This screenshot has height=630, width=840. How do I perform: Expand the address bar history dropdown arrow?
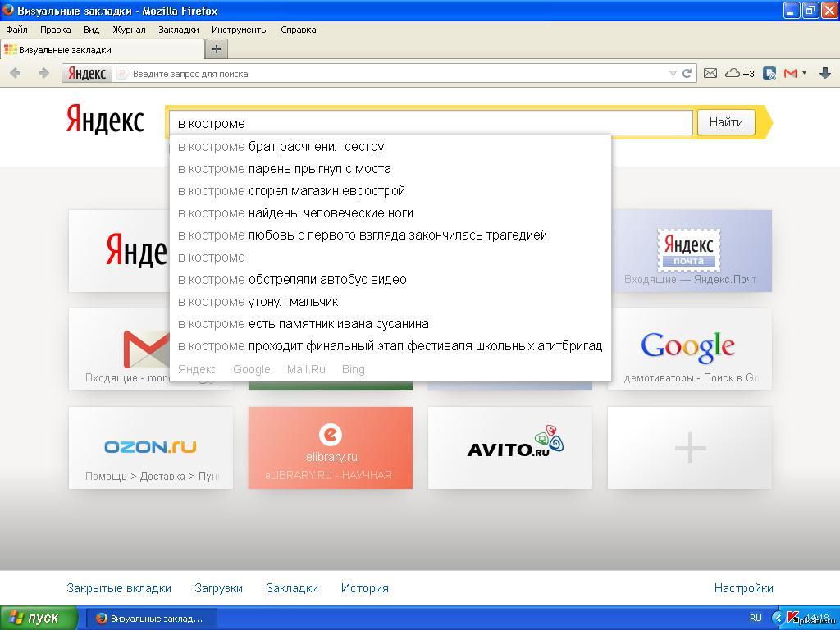673,73
